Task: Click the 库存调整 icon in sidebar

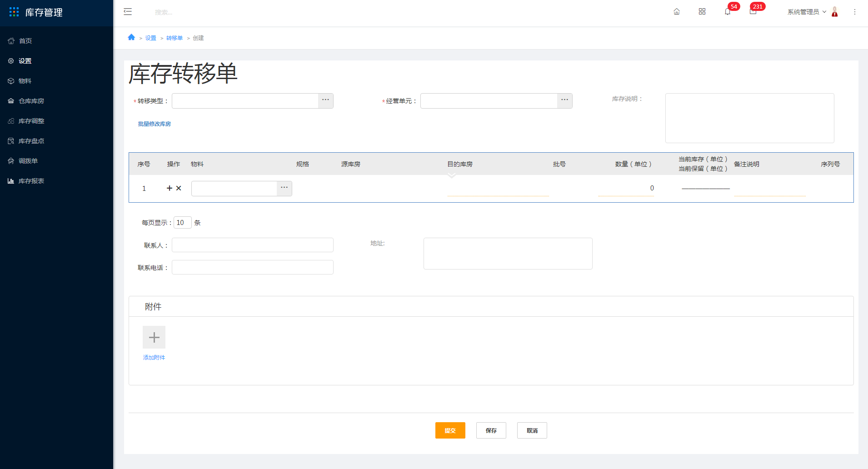Action: pos(11,121)
